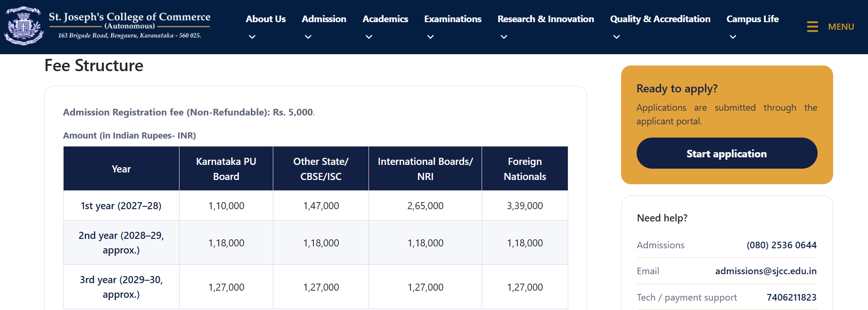Click the 1,10,000 fee cell
The height and width of the screenshot is (310, 868).
coord(226,205)
